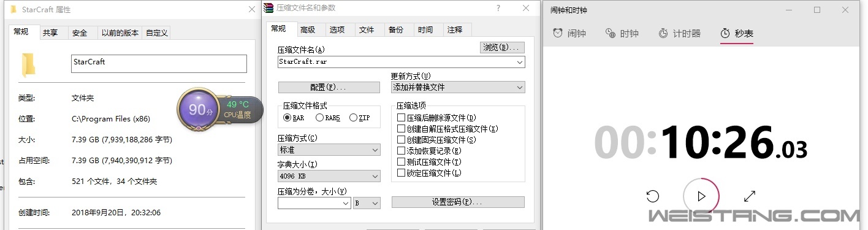Click the creation date 2018年9月20日，20:32:06
The width and height of the screenshot is (868, 230).
point(116,213)
